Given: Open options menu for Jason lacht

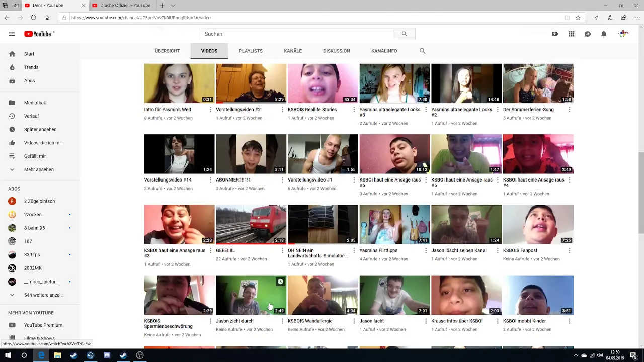Looking at the screenshot, I should pyautogui.click(x=426, y=321).
